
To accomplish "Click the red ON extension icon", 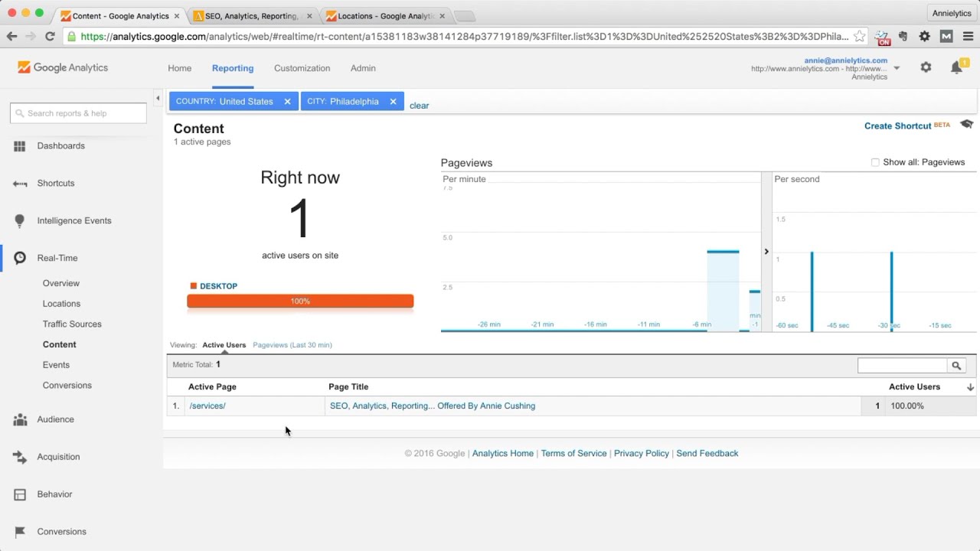I will tap(883, 37).
